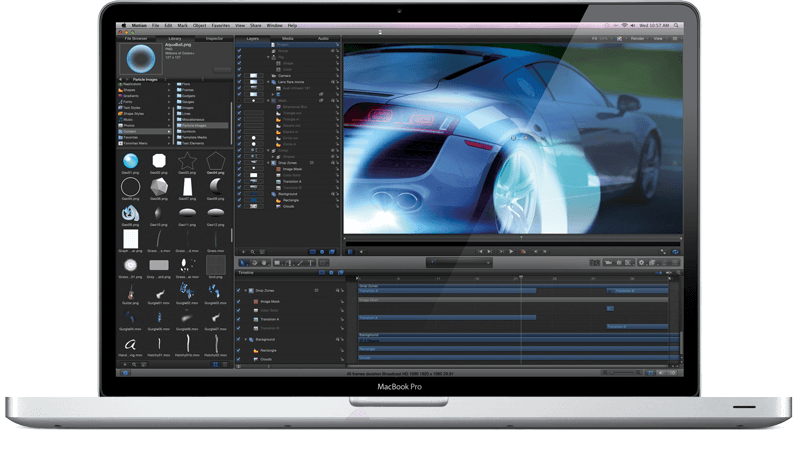
Task: Activate the Text tool
Action: (310, 263)
